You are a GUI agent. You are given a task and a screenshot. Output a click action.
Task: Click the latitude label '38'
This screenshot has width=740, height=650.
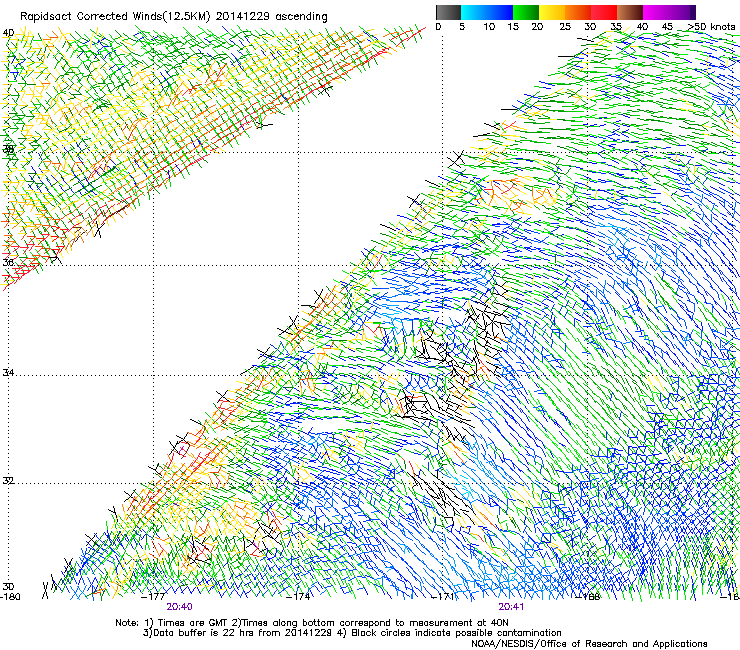[x=8, y=149]
